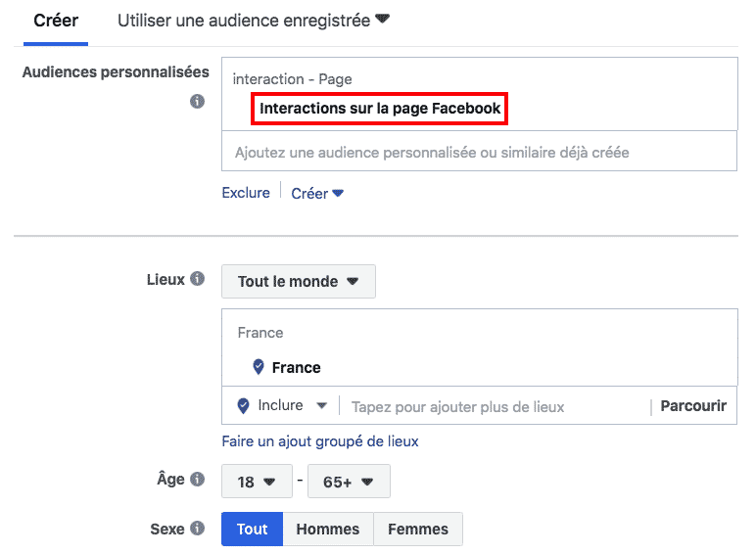
Task: Open the Créer audience dropdown link
Action: pyautogui.click(x=317, y=194)
